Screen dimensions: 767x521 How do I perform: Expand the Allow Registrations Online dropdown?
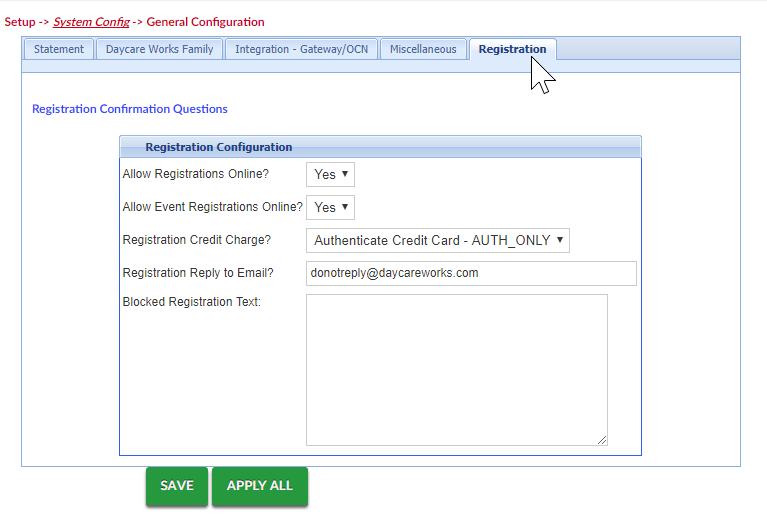click(330, 174)
